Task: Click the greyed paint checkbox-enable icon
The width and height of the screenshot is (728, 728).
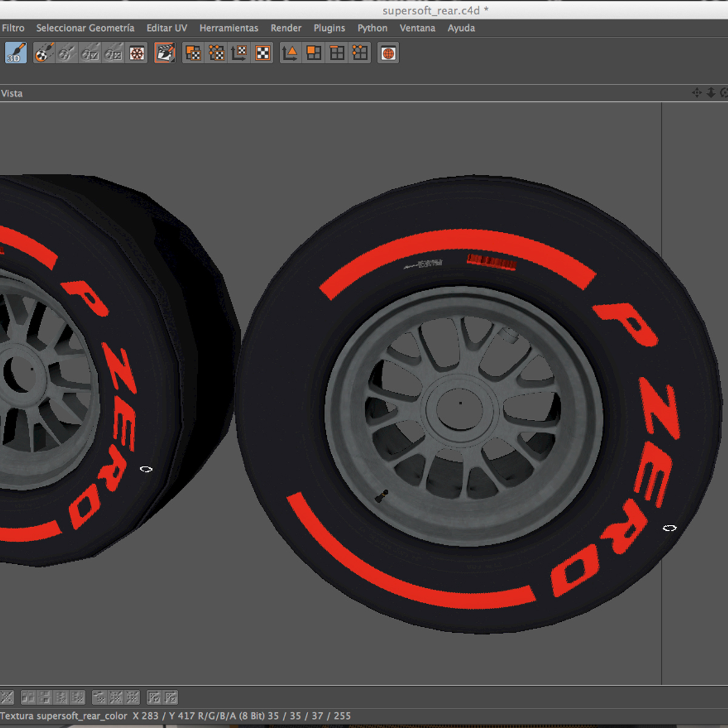Action: coord(90,53)
